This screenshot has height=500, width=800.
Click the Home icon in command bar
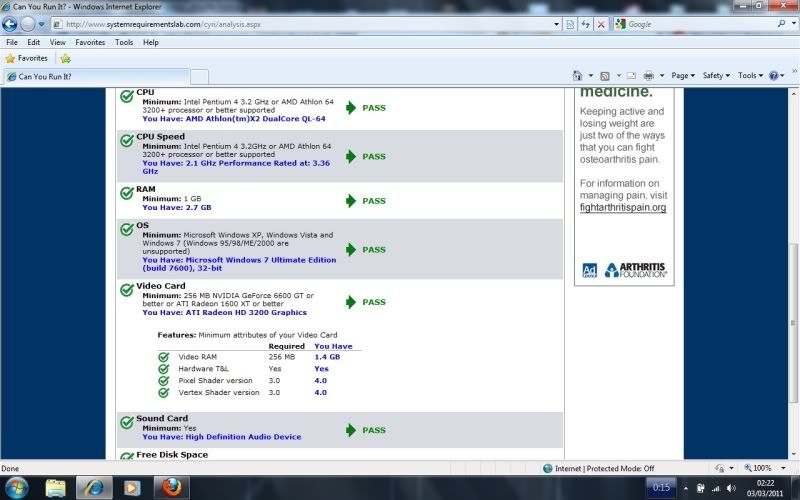(x=577, y=76)
